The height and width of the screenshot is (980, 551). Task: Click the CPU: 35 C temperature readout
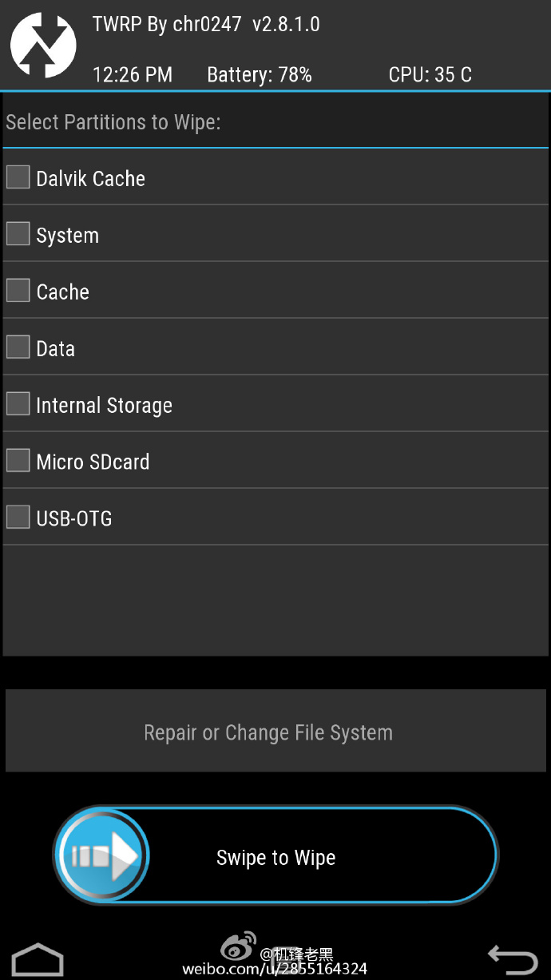click(430, 75)
